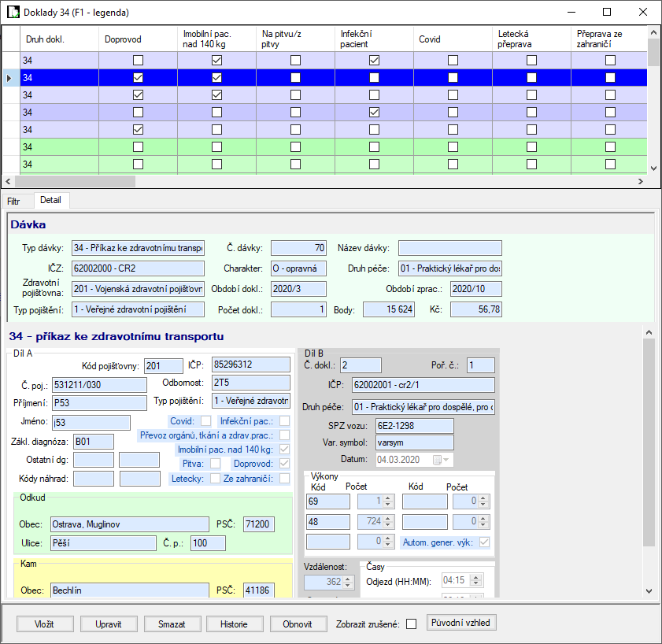Image resolution: width=662 pixels, height=644 pixels.
Task: Click the row selector arrow of highlighted row
Action: point(9,78)
